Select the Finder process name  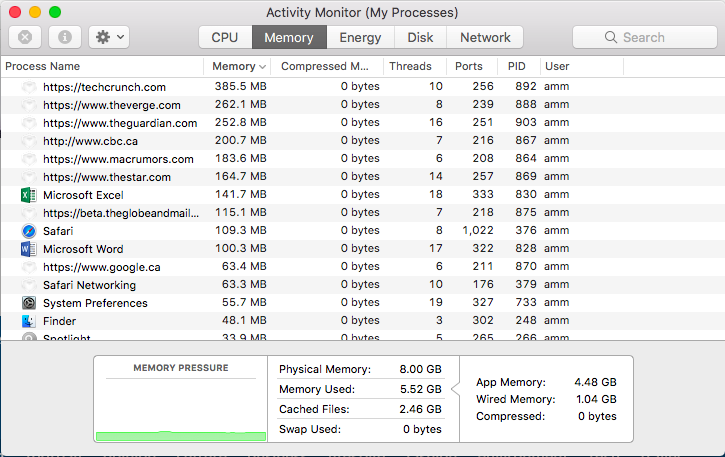pos(60,321)
